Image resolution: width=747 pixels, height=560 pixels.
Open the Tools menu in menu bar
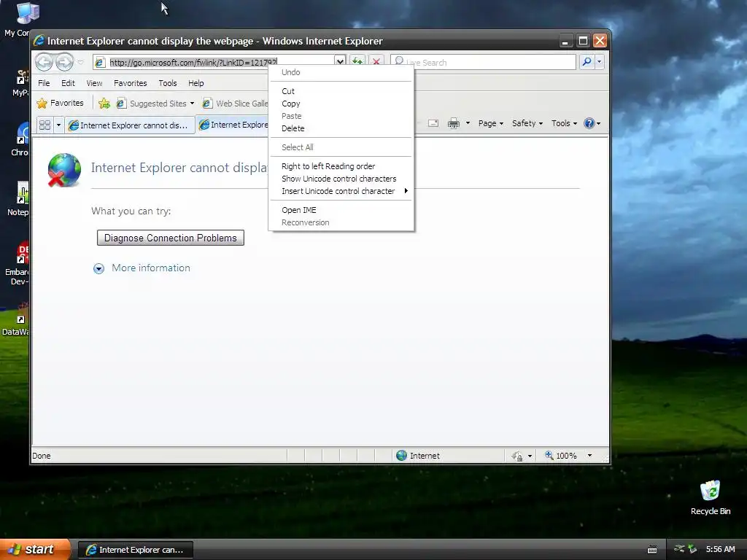pyautogui.click(x=168, y=83)
